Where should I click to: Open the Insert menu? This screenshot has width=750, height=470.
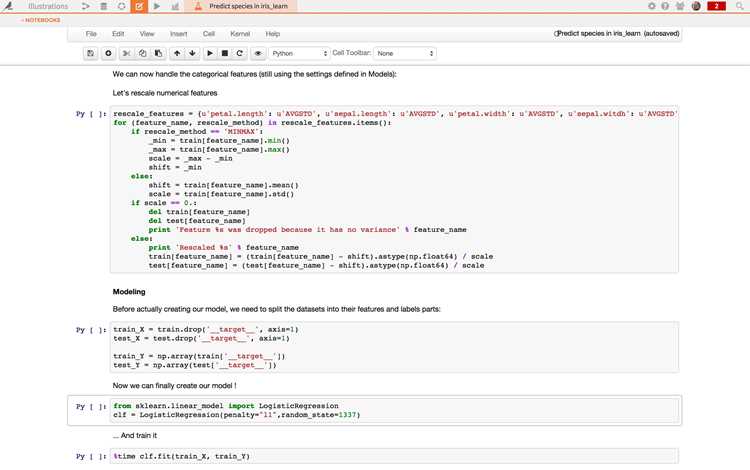point(178,33)
